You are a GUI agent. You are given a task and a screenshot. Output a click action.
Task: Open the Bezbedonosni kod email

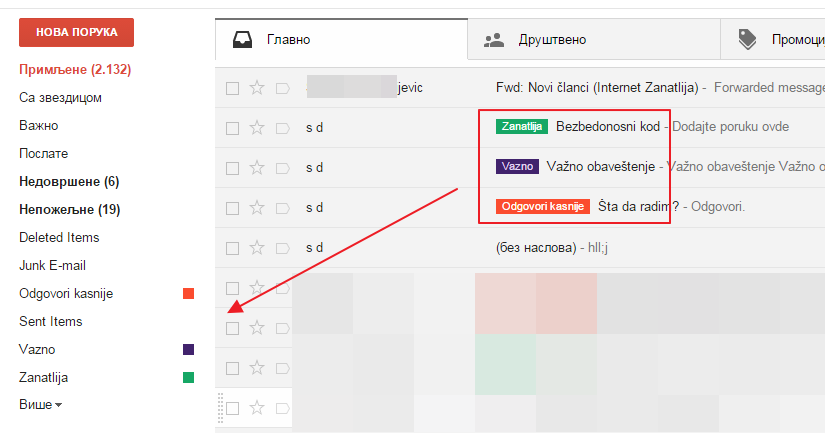pos(608,127)
